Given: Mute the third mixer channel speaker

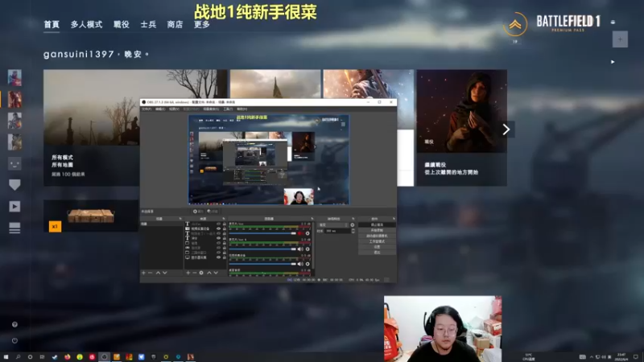Looking at the screenshot, I should 299,264.
